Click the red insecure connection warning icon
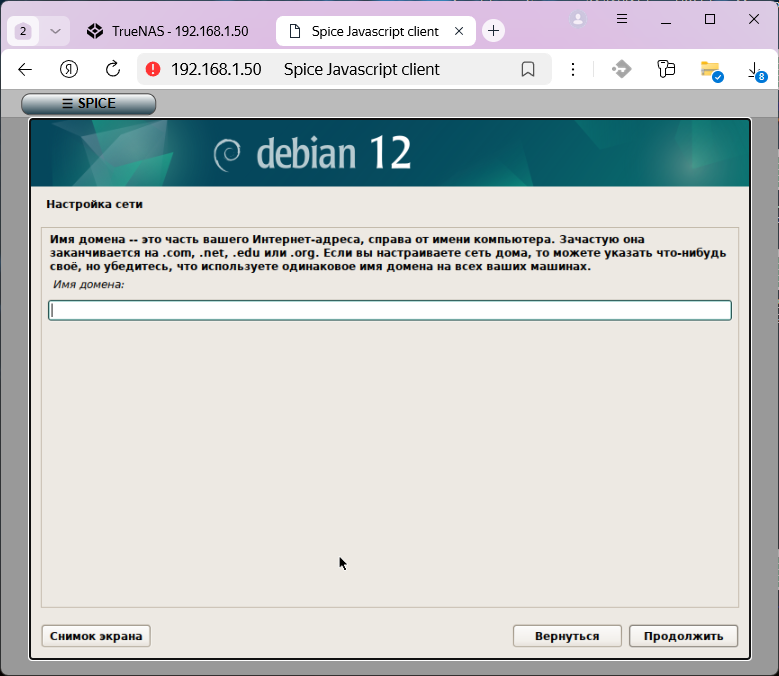The width and height of the screenshot is (779, 676). (153, 69)
